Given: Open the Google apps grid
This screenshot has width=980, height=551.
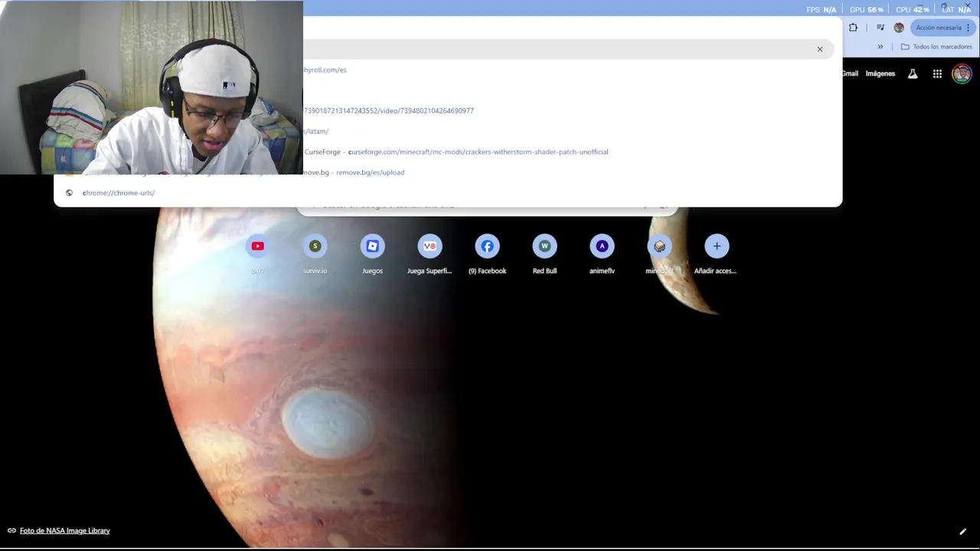Looking at the screenshot, I should [937, 73].
